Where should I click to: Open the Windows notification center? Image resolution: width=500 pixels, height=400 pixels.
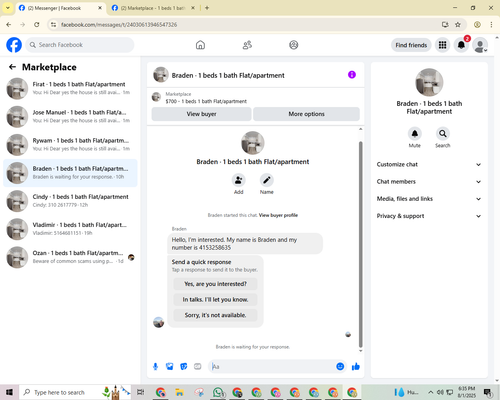point(488,392)
